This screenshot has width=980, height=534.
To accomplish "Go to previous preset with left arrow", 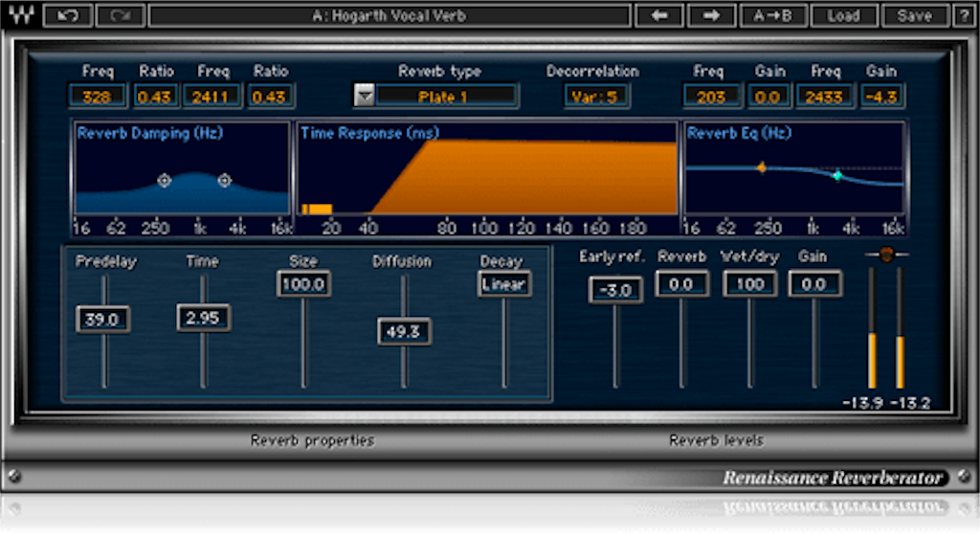I will [x=658, y=15].
